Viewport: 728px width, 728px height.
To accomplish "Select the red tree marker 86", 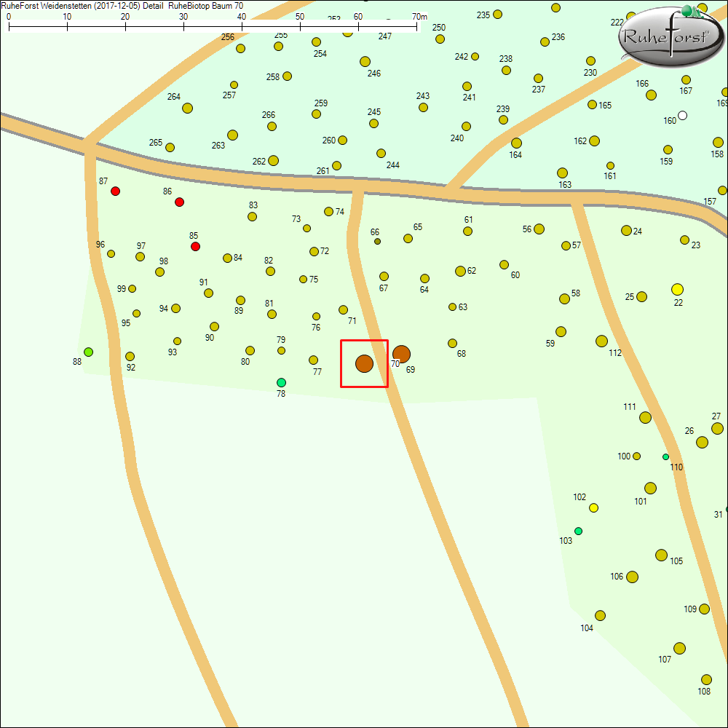I will tap(180, 202).
